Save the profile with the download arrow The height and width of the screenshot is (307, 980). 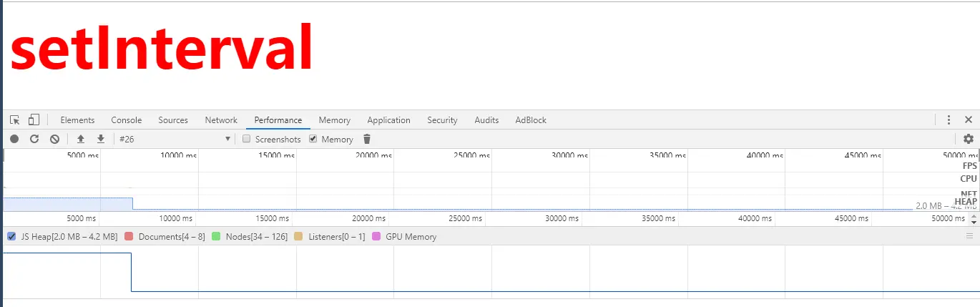coord(101,140)
